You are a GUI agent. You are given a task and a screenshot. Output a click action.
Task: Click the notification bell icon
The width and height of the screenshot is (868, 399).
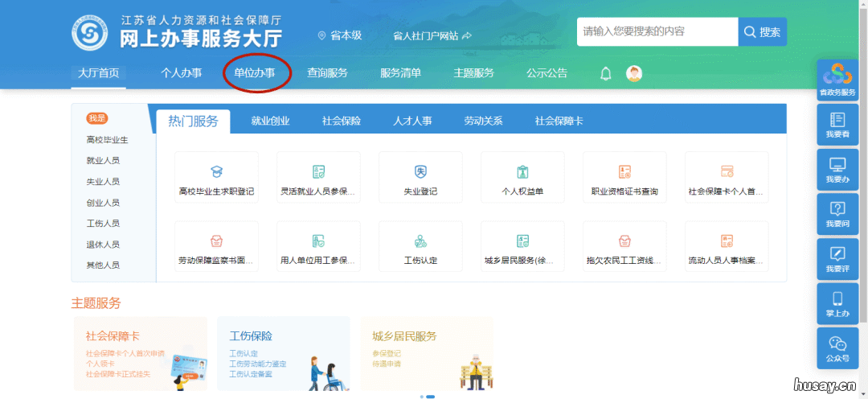(x=606, y=73)
